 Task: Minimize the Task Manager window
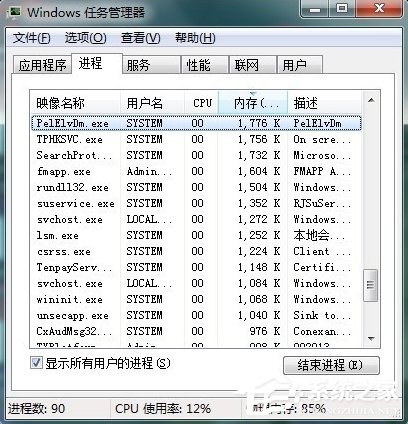pyautogui.click(x=315, y=9)
